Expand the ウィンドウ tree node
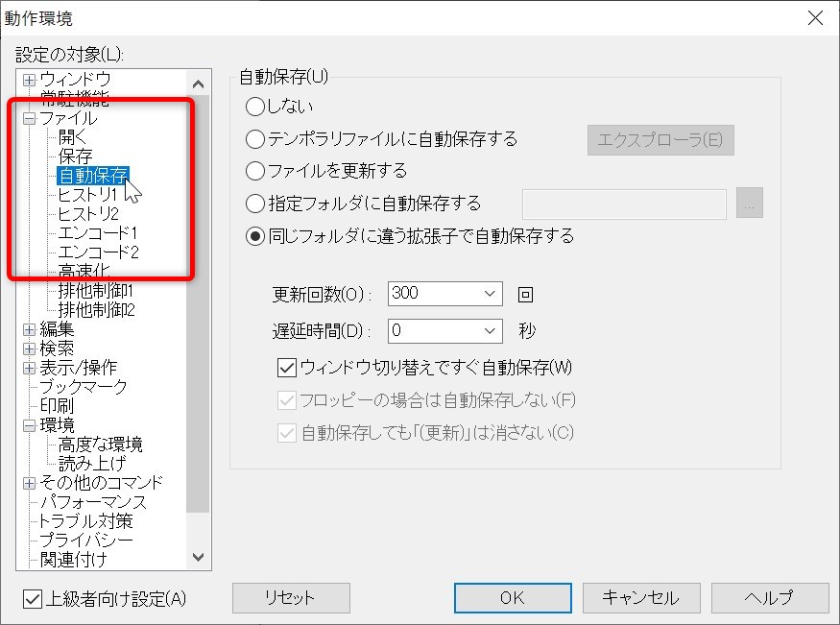Viewport: 840px width, 625px height. 30,80
